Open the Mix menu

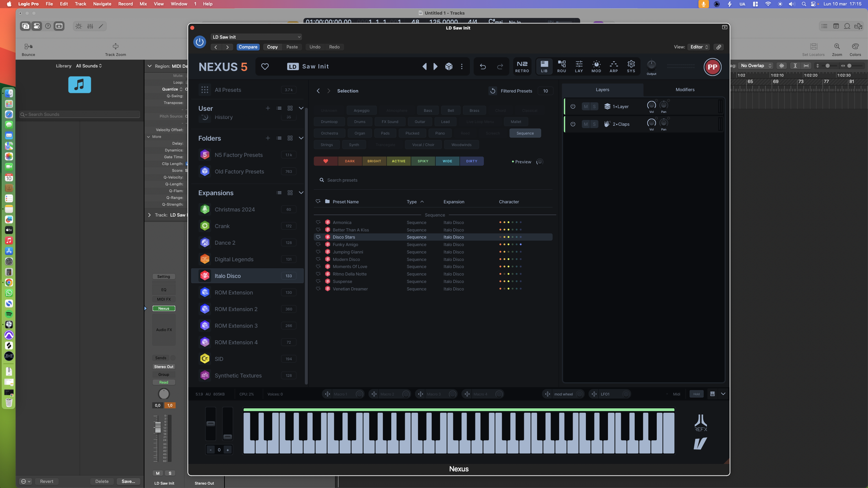[x=143, y=4]
